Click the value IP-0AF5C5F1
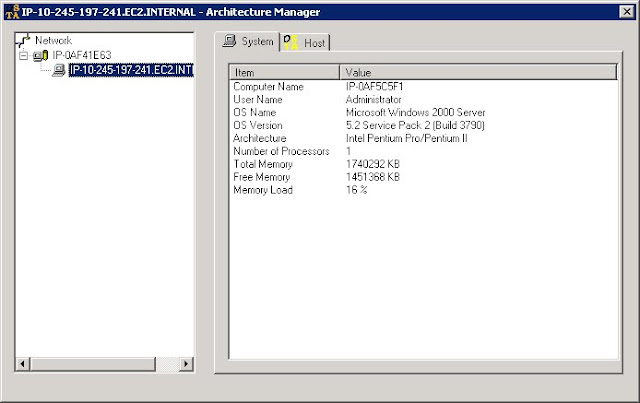 coord(374,87)
